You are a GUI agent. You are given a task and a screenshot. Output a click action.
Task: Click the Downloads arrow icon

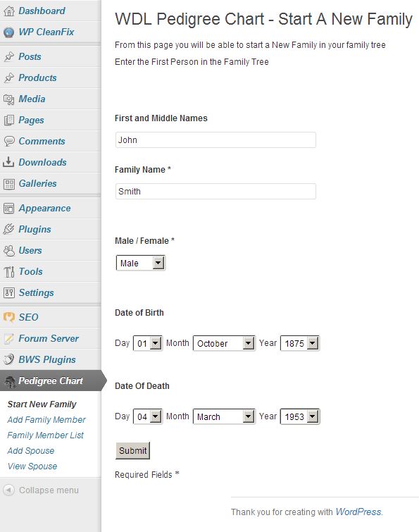9,162
